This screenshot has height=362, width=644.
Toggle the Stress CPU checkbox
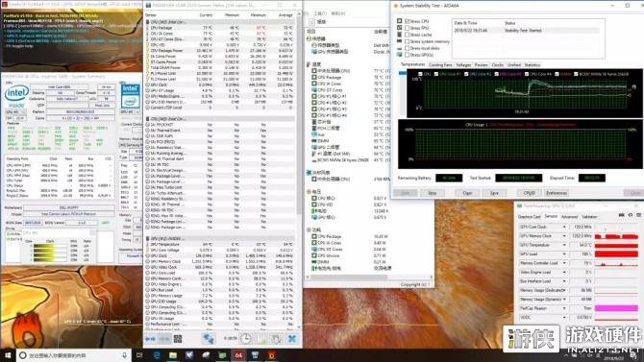click(407, 21)
